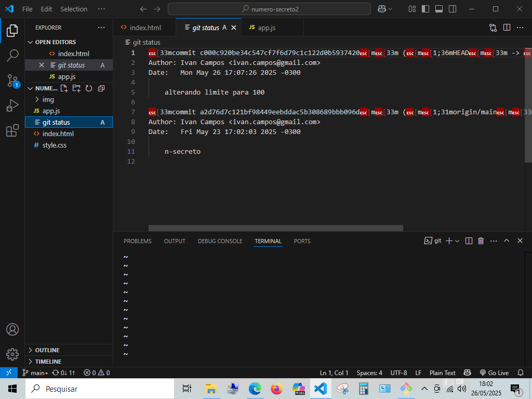Open notifications bell in status bar
The image size is (532, 399).
[521, 373]
